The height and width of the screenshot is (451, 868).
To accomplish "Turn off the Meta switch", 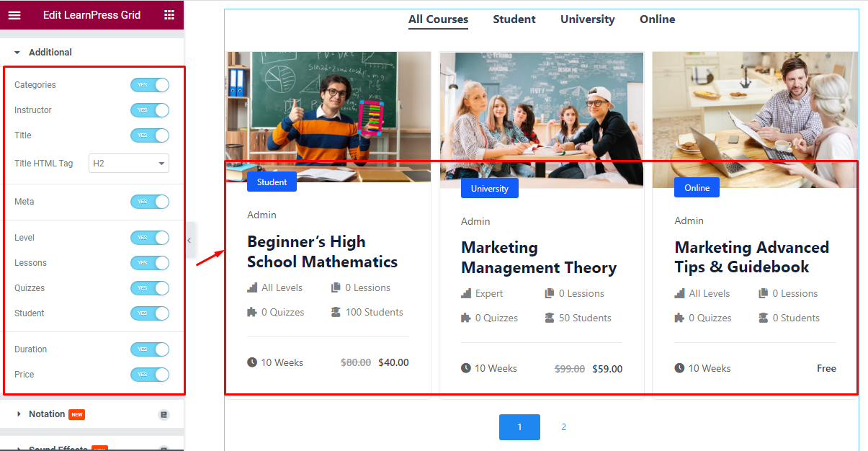I will click(150, 202).
